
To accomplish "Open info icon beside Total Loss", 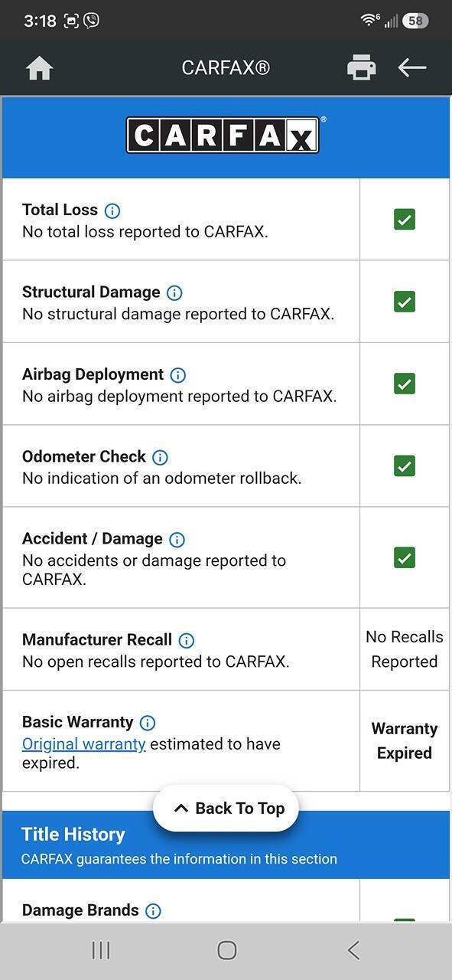I will pyautogui.click(x=112, y=211).
